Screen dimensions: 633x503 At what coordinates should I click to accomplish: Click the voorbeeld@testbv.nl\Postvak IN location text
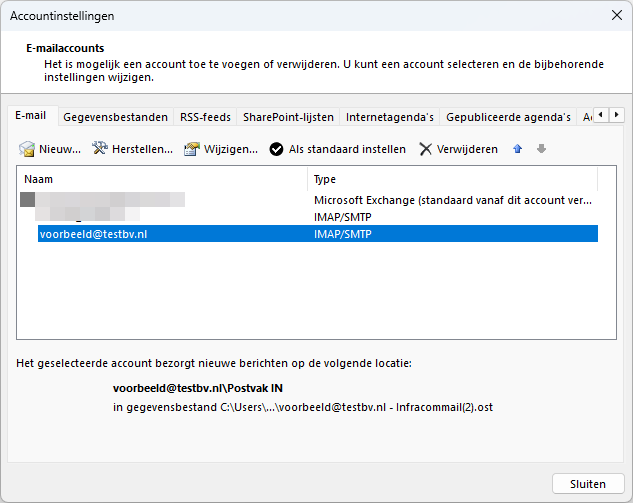pos(198,388)
